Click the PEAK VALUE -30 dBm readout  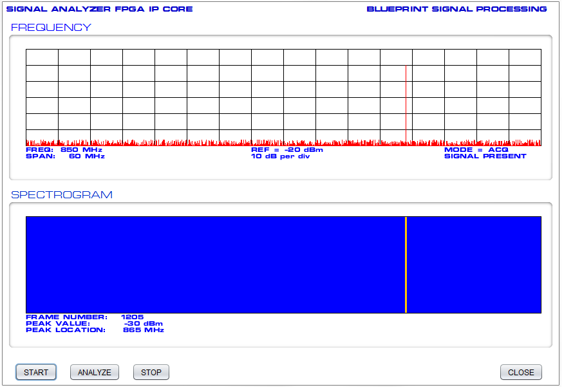coord(94,323)
